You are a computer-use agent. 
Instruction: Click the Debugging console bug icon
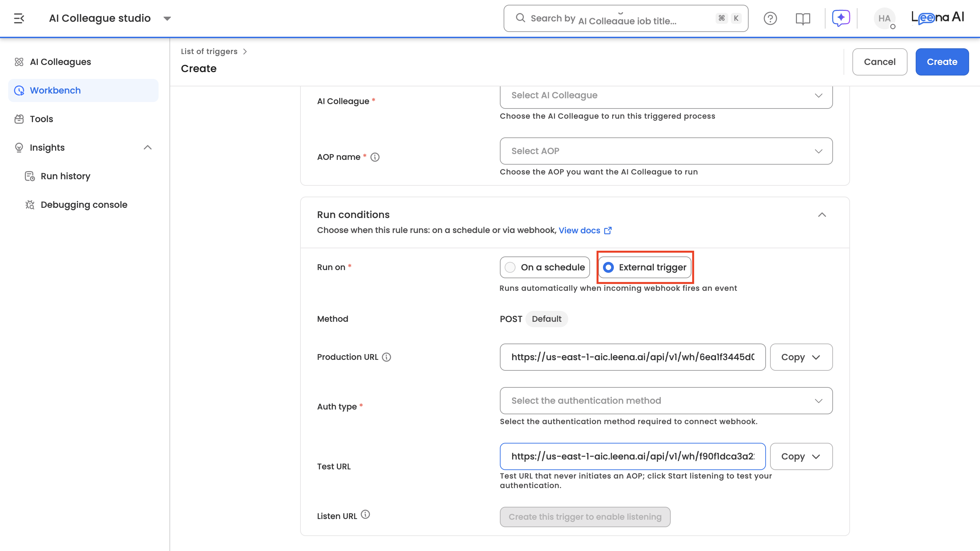pos(30,204)
